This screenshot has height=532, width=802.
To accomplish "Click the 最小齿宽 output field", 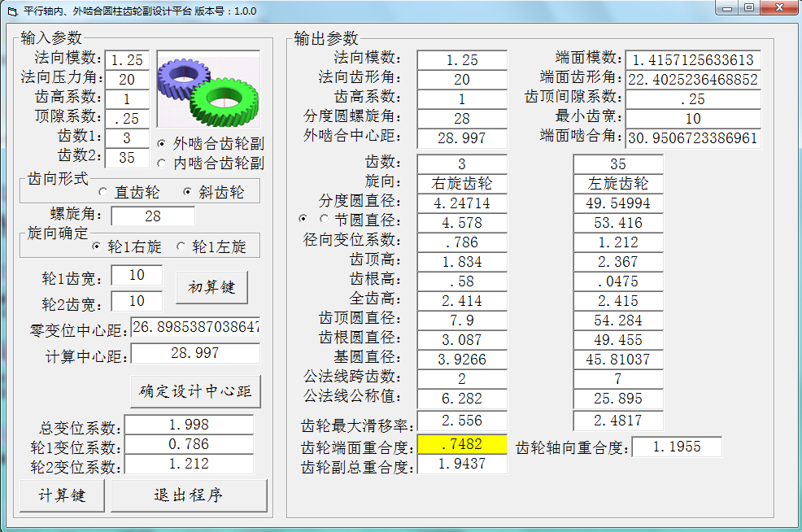I will point(693,118).
